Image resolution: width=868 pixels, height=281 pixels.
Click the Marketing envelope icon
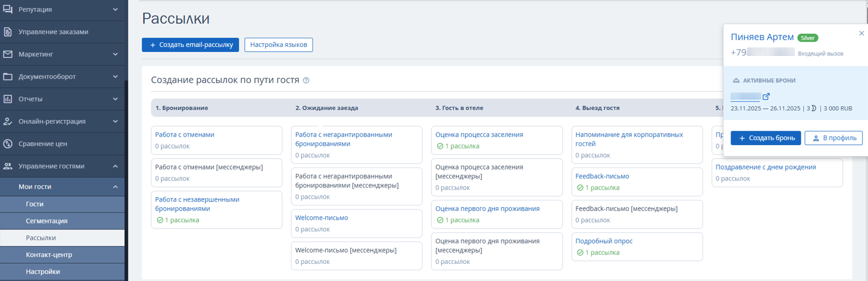point(8,54)
